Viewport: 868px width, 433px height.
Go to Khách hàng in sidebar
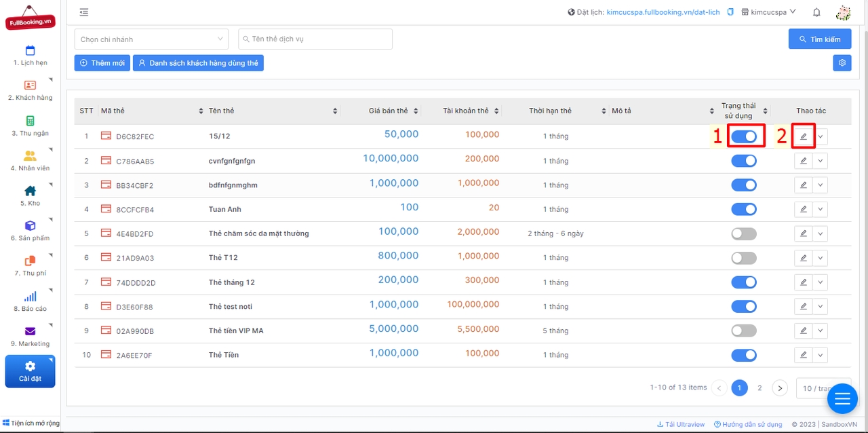(30, 90)
